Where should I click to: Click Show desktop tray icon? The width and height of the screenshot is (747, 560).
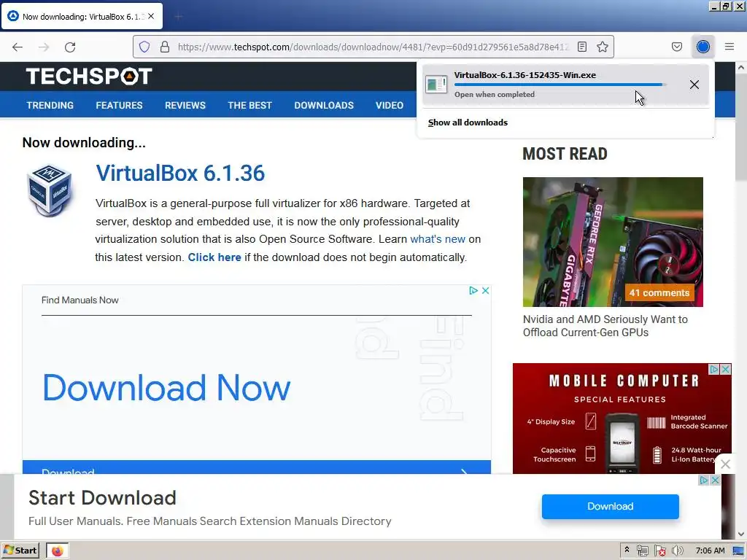point(738,551)
